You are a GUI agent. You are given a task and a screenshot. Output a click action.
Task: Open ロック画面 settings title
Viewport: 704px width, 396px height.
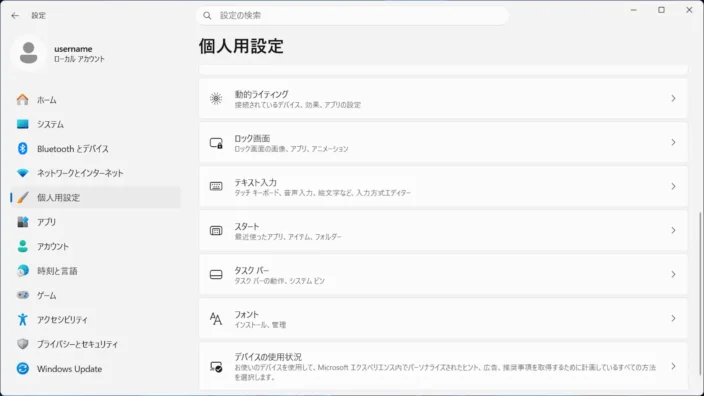click(252, 138)
